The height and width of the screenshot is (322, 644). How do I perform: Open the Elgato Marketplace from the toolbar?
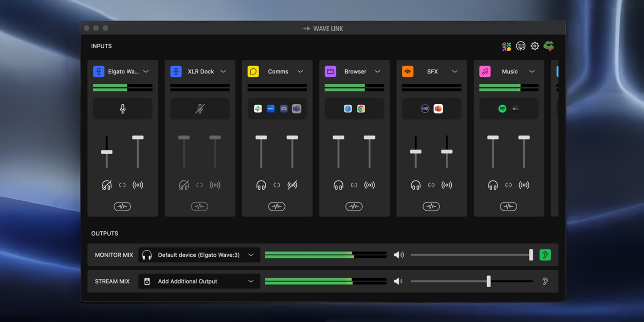pyautogui.click(x=506, y=46)
